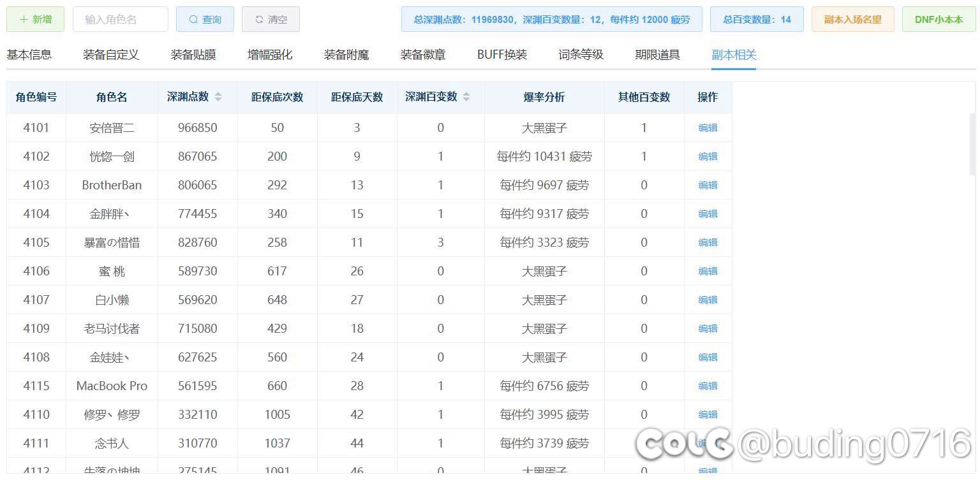Viewport: 980px width, 480px height.
Task: Click abyss points value 966850
Action: click(x=198, y=127)
